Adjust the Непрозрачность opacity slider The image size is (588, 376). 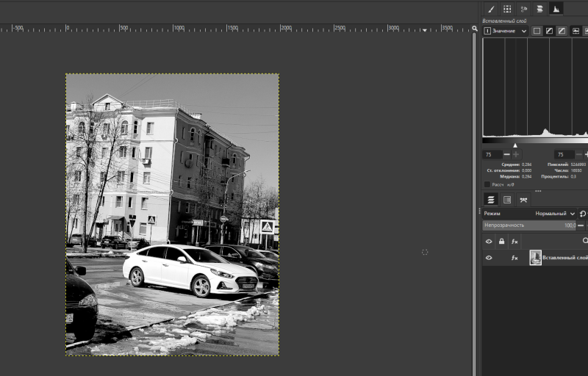click(529, 225)
